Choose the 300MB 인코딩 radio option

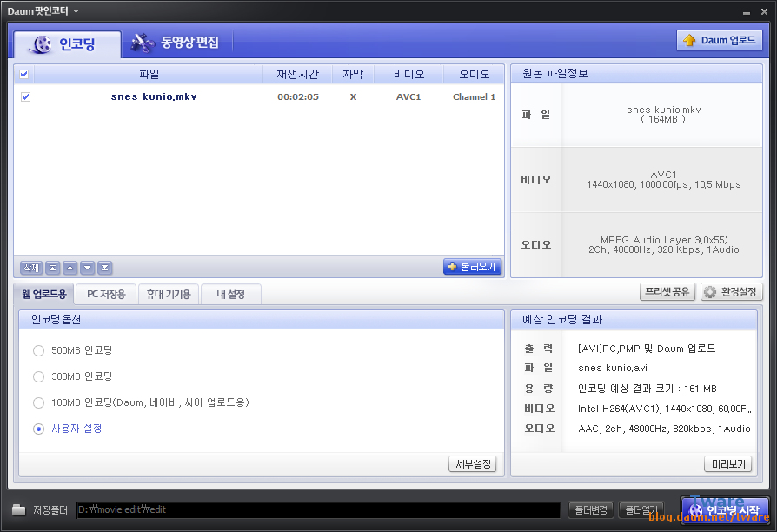pos(38,376)
